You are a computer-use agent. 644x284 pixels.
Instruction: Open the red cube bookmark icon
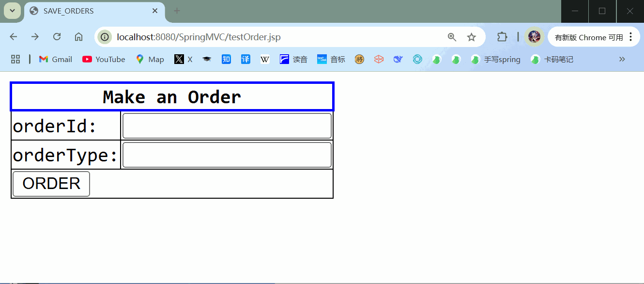(379, 59)
